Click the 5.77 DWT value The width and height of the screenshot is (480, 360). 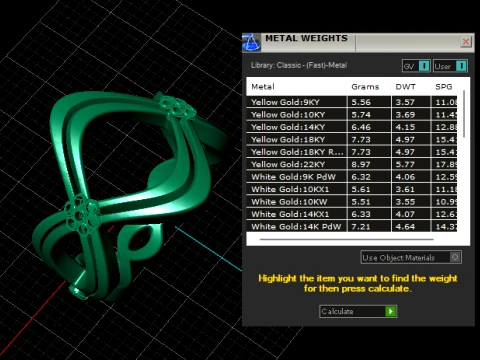(405, 164)
